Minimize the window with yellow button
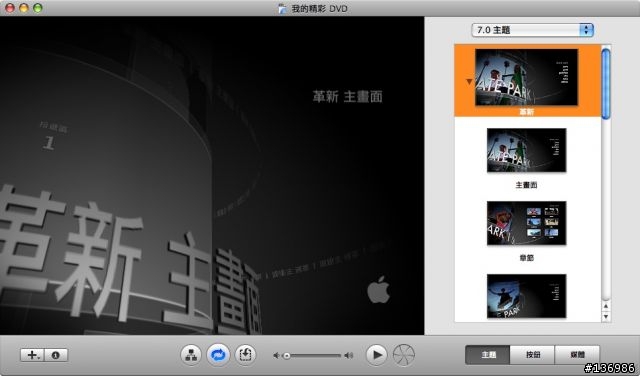Viewport: 640px width, 376px height. click(x=24, y=8)
